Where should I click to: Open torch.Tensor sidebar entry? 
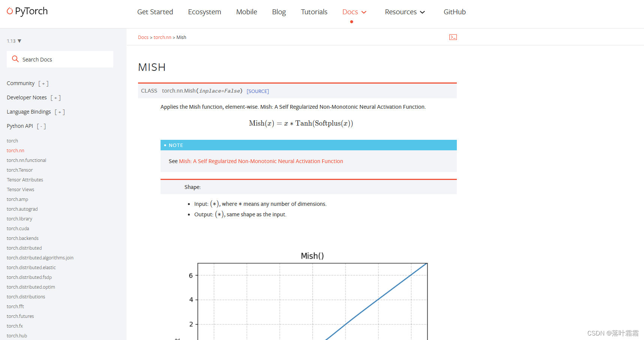click(x=20, y=170)
